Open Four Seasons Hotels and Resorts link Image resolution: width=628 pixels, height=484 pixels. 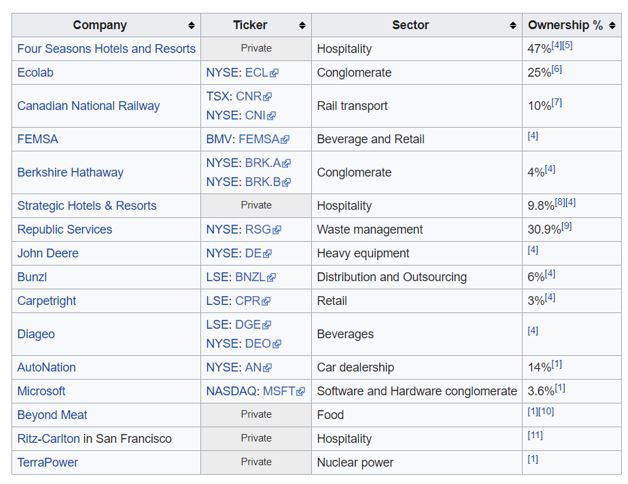pyautogui.click(x=106, y=49)
